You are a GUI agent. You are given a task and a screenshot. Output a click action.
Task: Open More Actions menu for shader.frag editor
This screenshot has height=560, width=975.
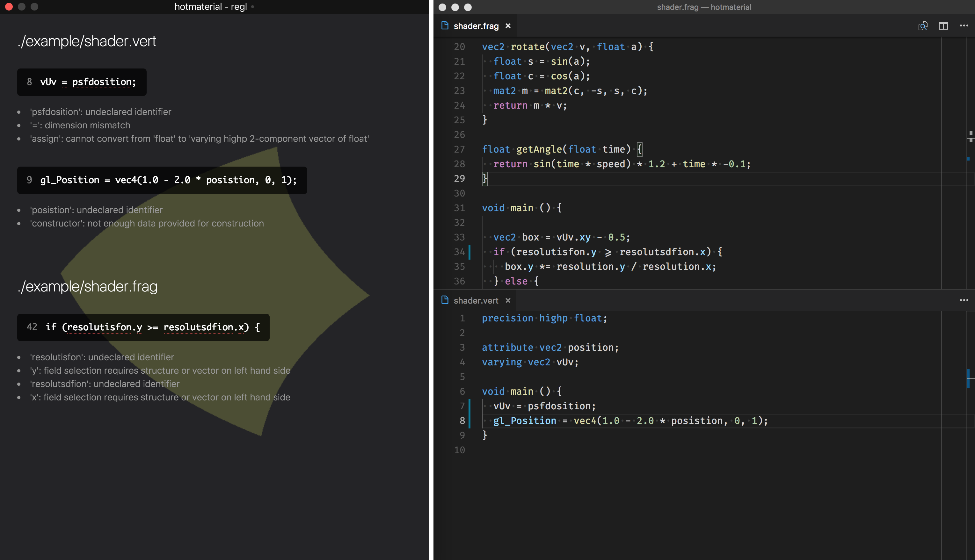(x=964, y=26)
